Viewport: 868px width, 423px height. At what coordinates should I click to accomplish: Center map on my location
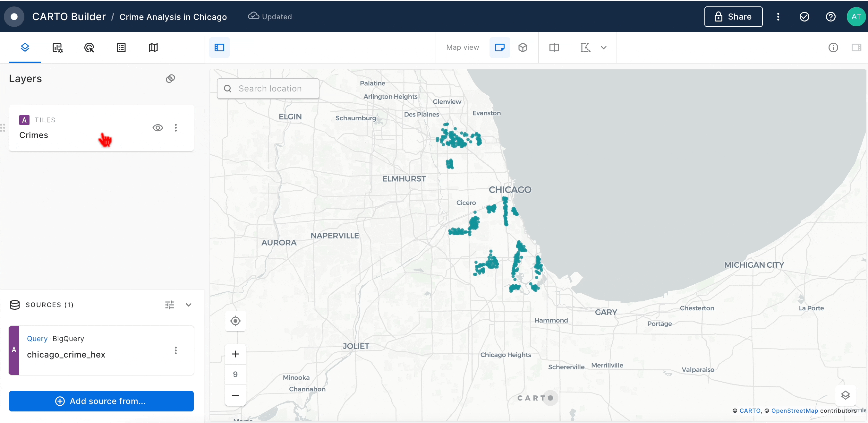[235, 321]
